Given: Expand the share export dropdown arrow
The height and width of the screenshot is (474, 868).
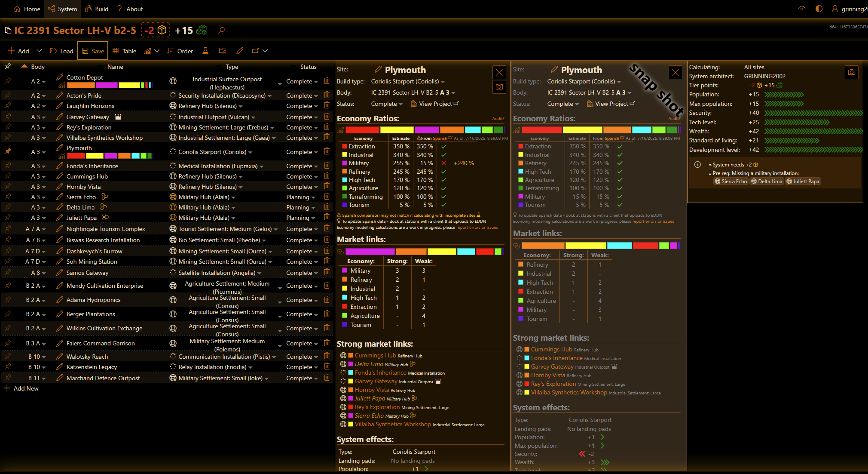Looking at the screenshot, I should [265, 51].
